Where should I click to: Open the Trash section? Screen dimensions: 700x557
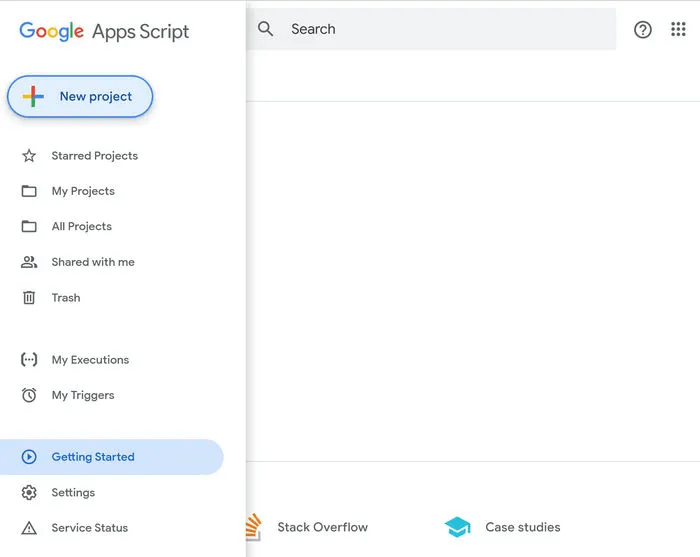tap(66, 298)
